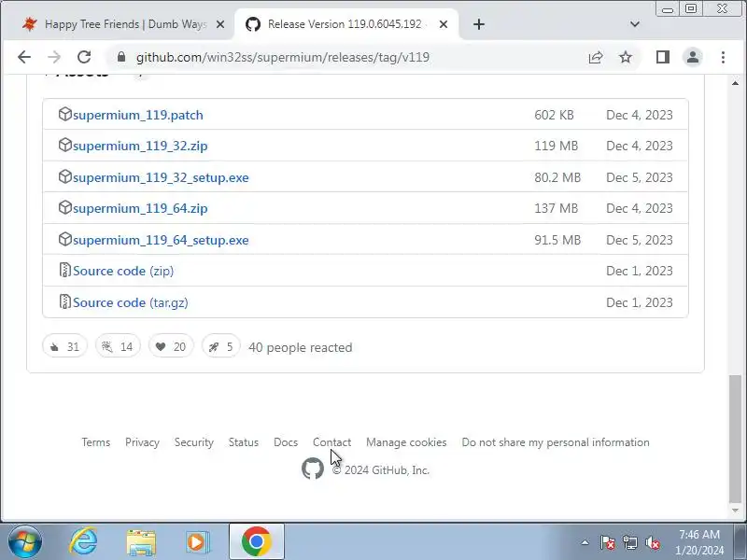
Task: Click the GitHub logo in footer
Action: click(x=313, y=469)
